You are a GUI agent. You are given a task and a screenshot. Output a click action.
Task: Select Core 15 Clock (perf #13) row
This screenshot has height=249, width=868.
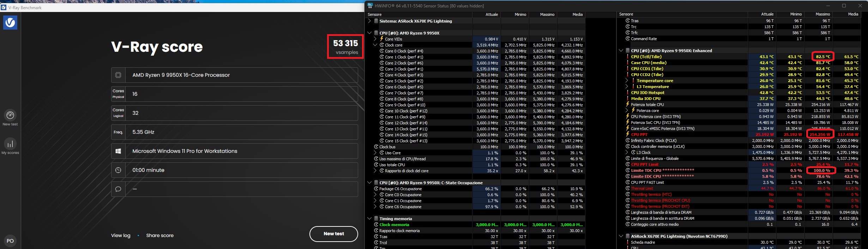(475, 141)
